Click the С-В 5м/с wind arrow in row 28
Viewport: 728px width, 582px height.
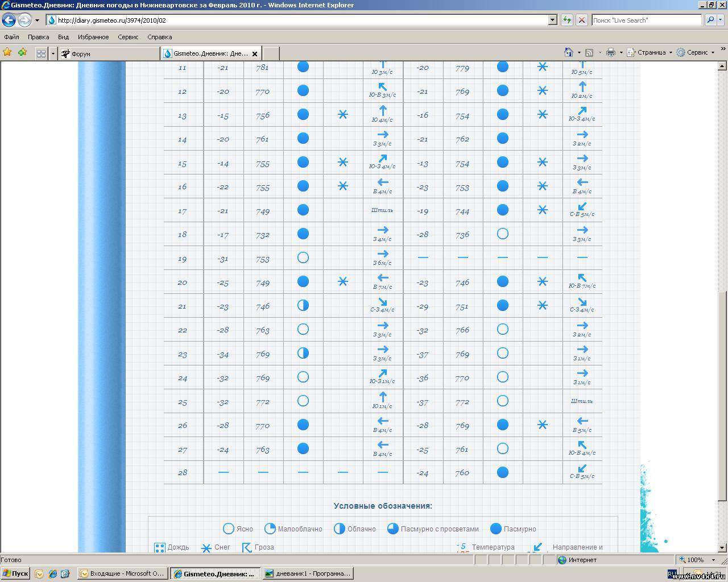(x=582, y=468)
